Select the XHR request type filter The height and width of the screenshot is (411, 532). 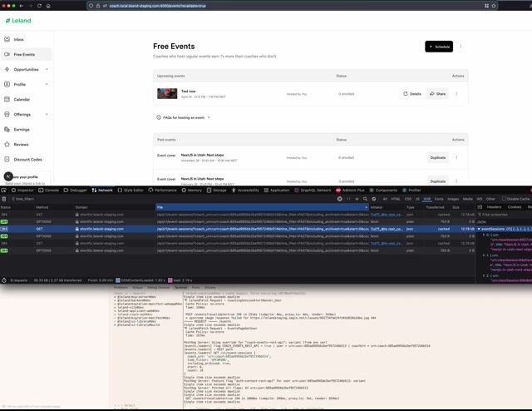tap(426, 199)
